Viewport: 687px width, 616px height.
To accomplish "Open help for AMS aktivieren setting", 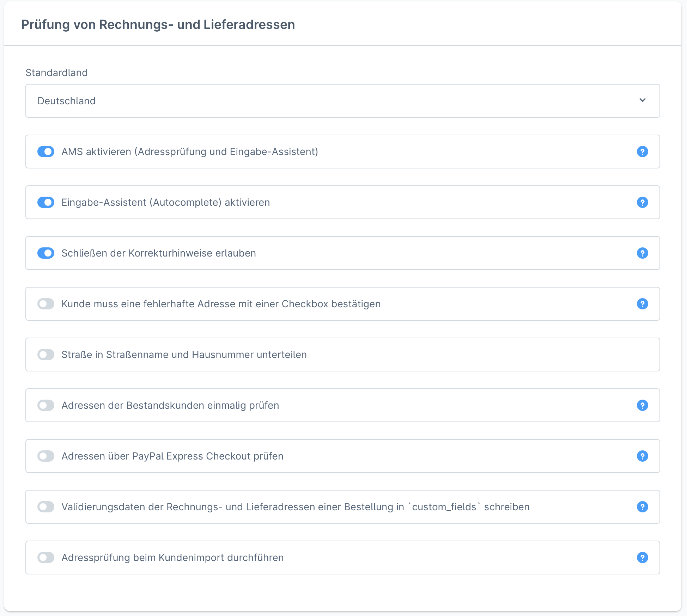I will [642, 152].
